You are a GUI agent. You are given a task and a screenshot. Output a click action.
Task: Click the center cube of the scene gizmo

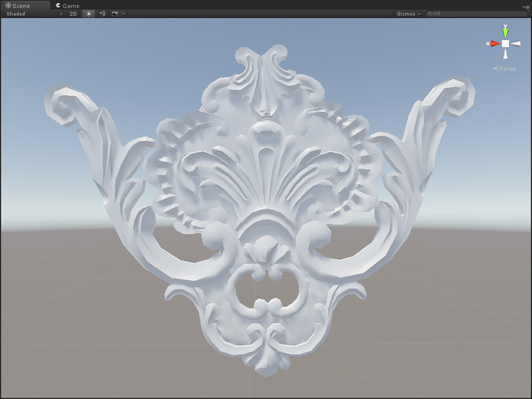(x=505, y=44)
